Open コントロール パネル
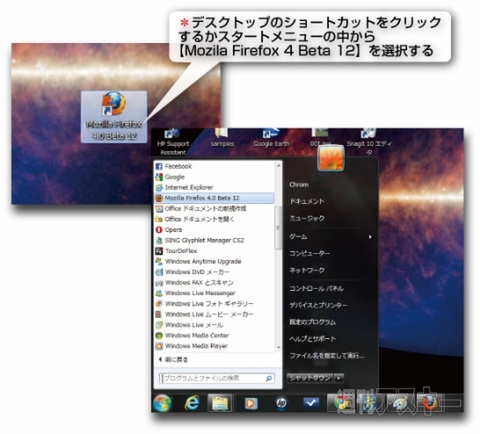This screenshot has height=434, width=480. pyautogui.click(x=316, y=289)
